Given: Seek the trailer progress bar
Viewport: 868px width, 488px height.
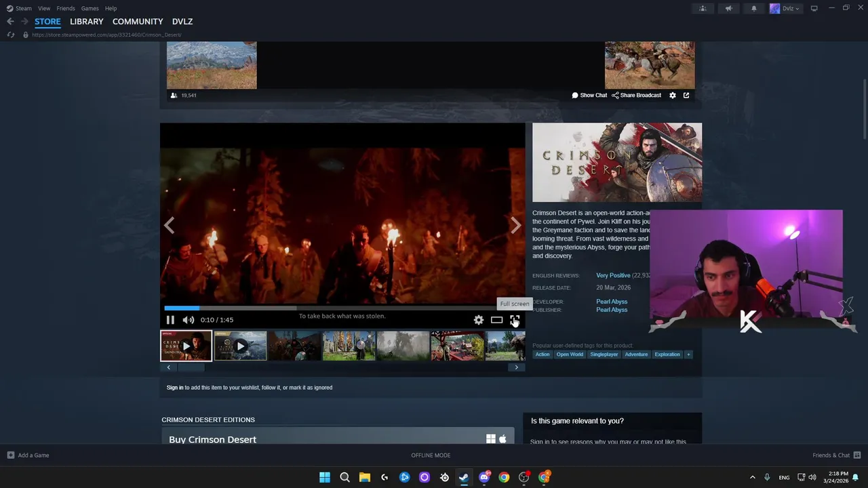Looking at the screenshot, I should (x=342, y=308).
